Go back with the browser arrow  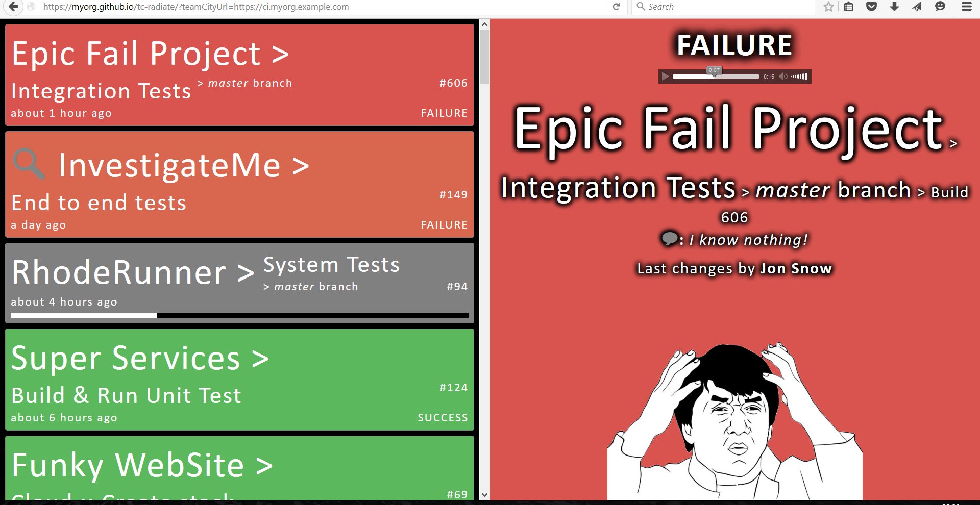point(14,7)
